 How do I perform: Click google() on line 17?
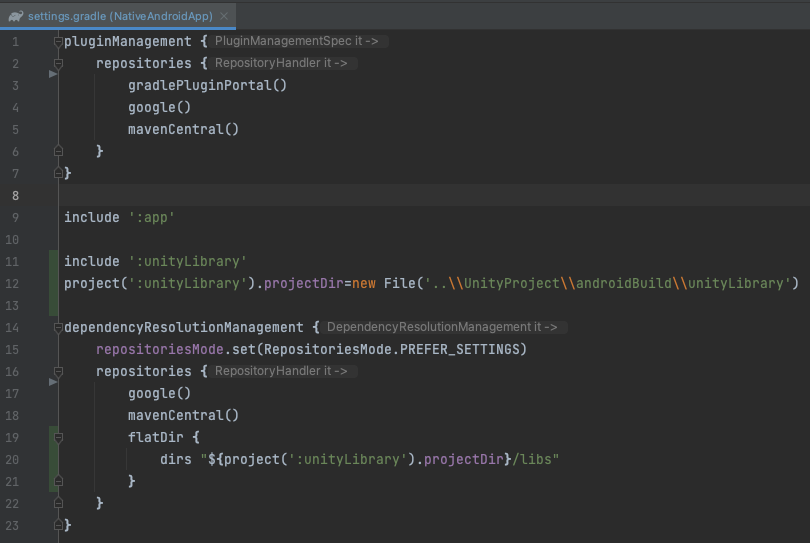click(x=160, y=394)
